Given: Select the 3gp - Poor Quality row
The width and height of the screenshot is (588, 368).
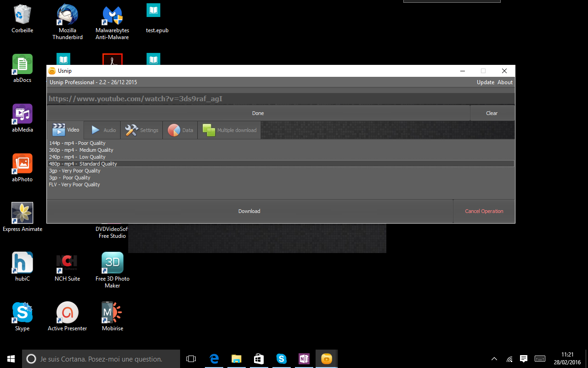Looking at the screenshot, I should [281, 178].
